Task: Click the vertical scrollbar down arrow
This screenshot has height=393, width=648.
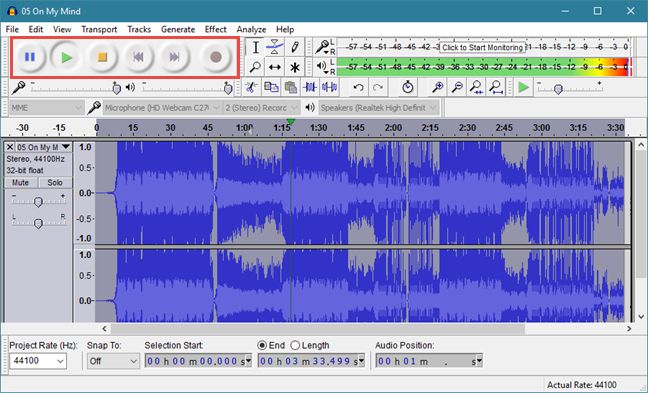Action: 641,317
